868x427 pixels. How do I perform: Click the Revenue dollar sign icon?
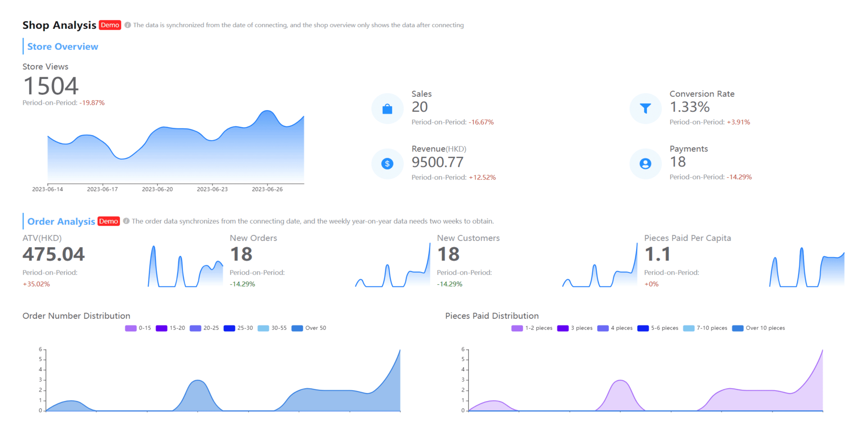pyautogui.click(x=387, y=164)
